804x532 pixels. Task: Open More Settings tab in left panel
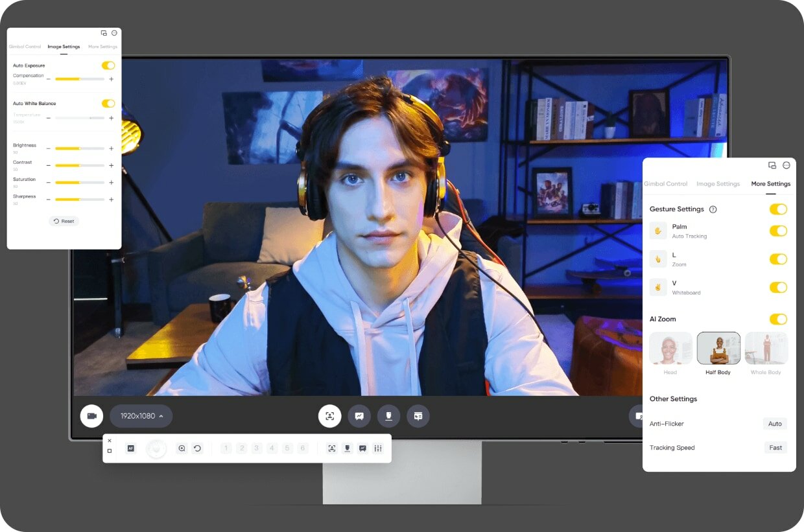(x=102, y=47)
